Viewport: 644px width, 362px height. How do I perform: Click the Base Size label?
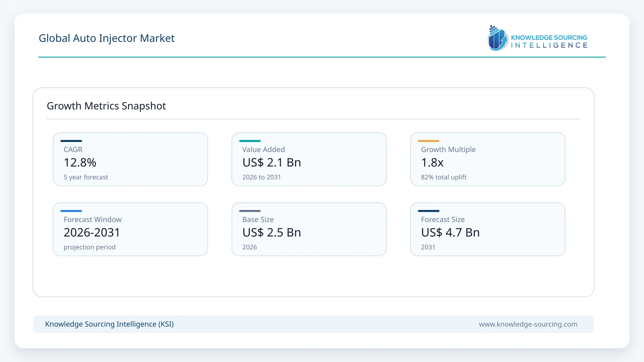click(258, 220)
